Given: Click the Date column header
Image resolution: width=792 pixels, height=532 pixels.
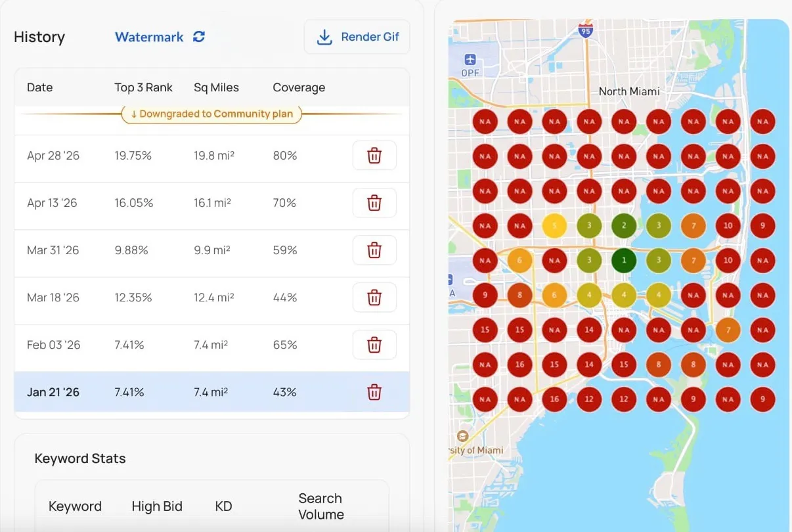Looking at the screenshot, I should point(39,87).
